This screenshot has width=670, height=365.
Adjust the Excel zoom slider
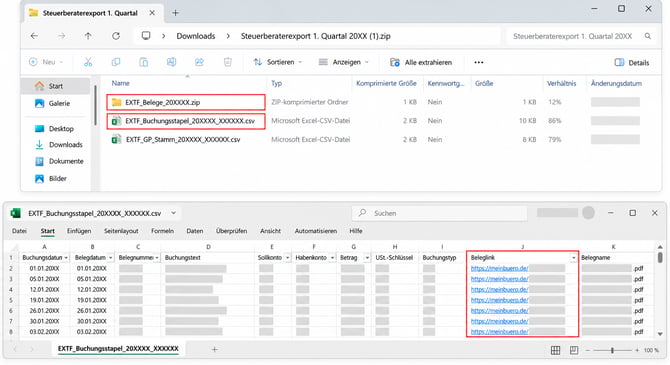(x=612, y=350)
